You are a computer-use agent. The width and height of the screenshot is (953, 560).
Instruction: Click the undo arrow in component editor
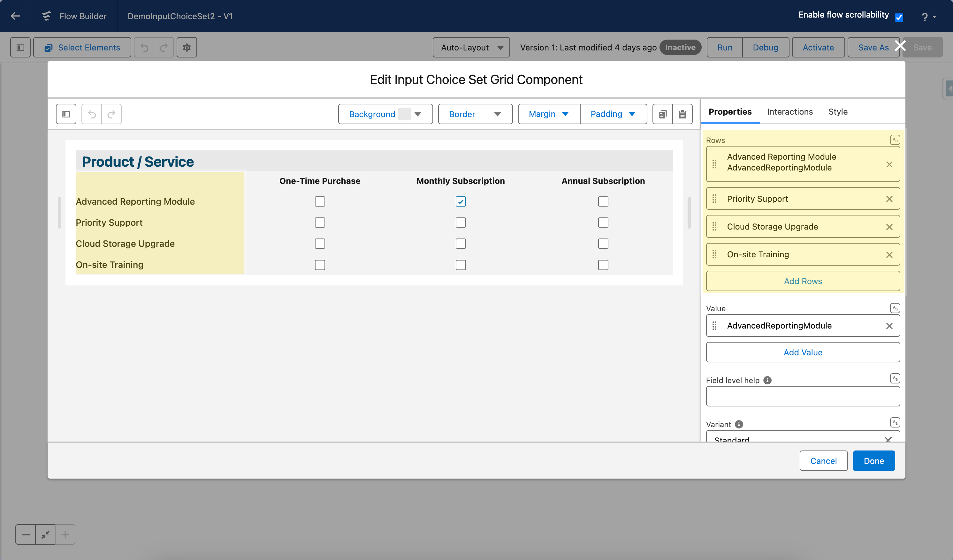pos(92,114)
